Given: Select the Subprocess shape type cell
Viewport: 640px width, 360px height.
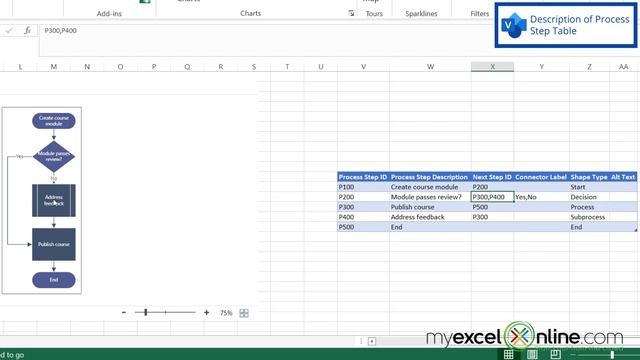Looking at the screenshot, I should point(589,217).
